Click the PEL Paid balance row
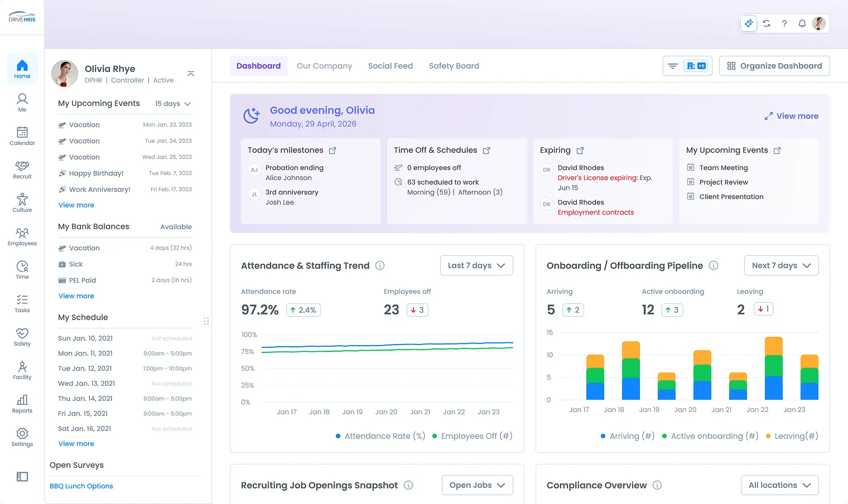The image size is (848, 504). tap(125, 280)
